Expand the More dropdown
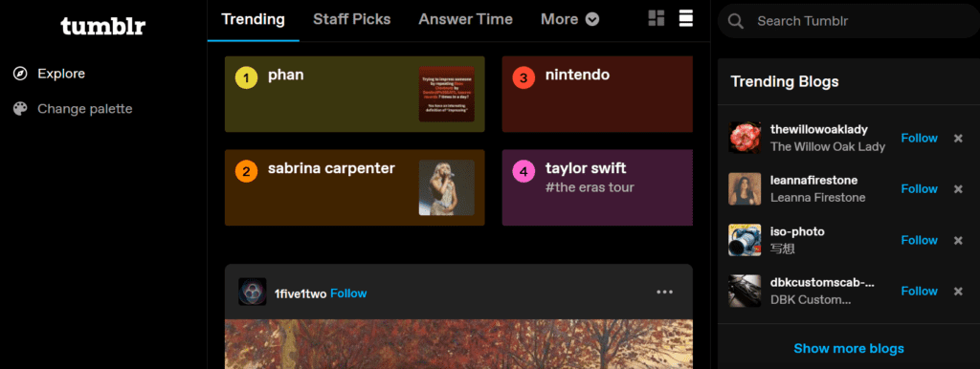This screenshot has height=369, width=980. [570, 19]
